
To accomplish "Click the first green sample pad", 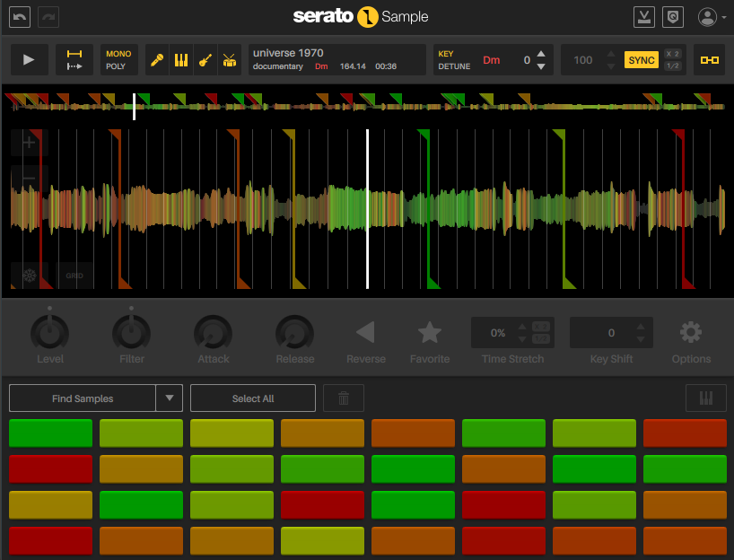I will coord(50,433).
